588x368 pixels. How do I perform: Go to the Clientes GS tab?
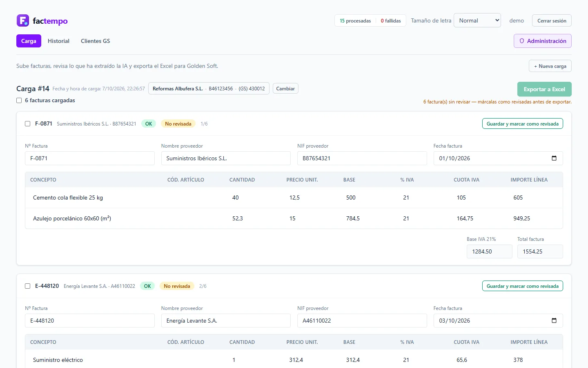[96, 41]
